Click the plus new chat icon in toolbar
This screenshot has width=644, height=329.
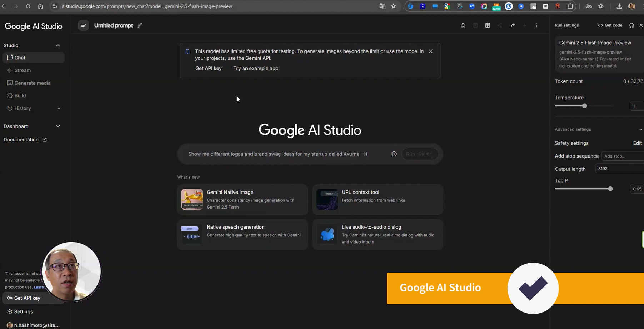524,25
